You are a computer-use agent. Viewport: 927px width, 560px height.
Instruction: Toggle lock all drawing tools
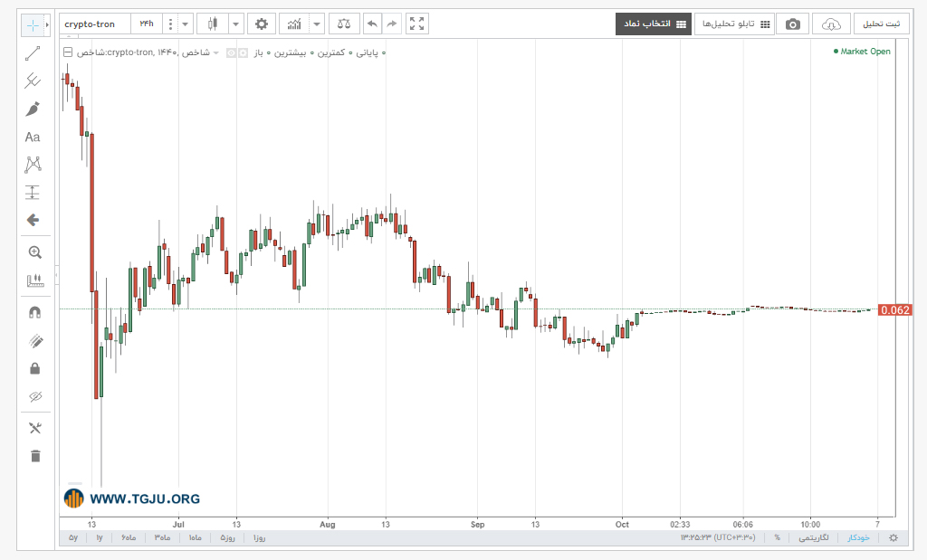tap(35, 368)
